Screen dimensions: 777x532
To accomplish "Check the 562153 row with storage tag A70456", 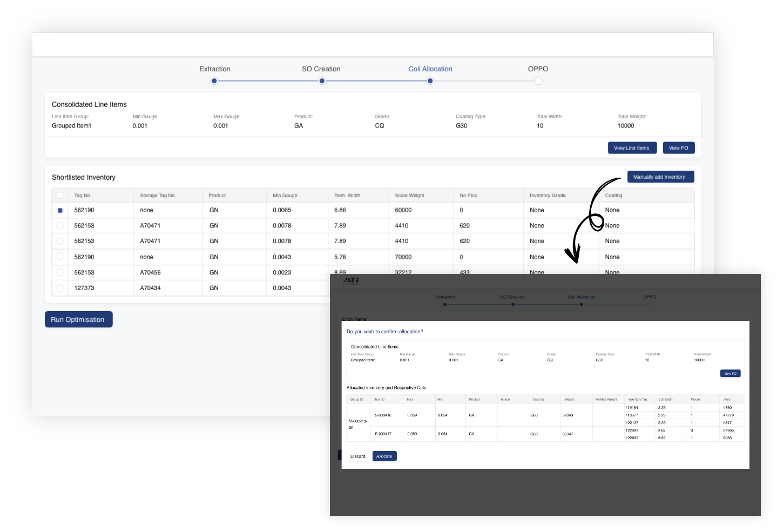I will point(60,273).
